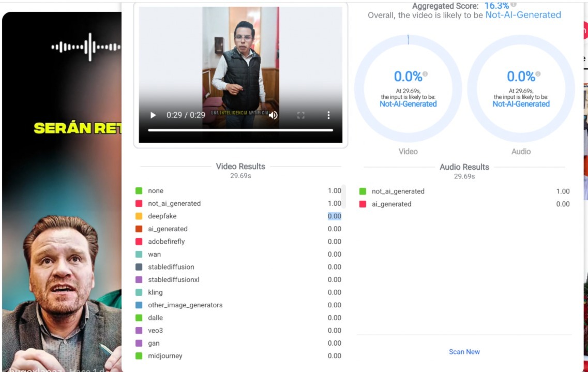Click the Video gauge Not-AI-Generated label

[408, 104]
